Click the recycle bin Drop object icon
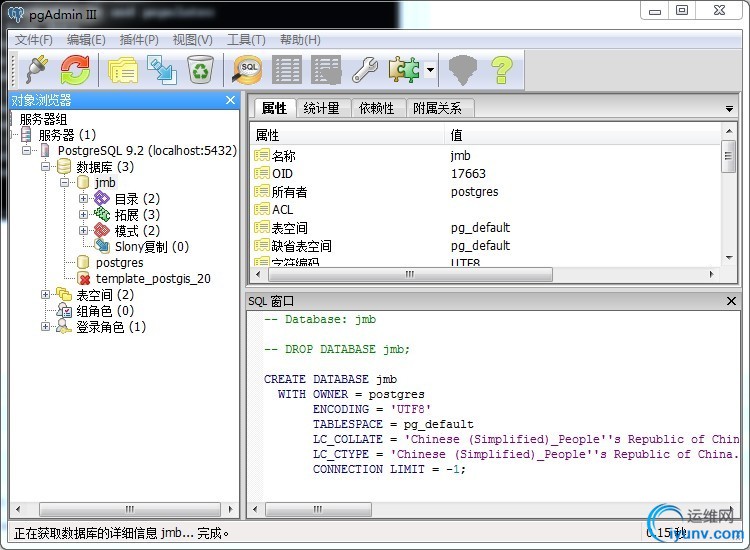 (201, 69)
